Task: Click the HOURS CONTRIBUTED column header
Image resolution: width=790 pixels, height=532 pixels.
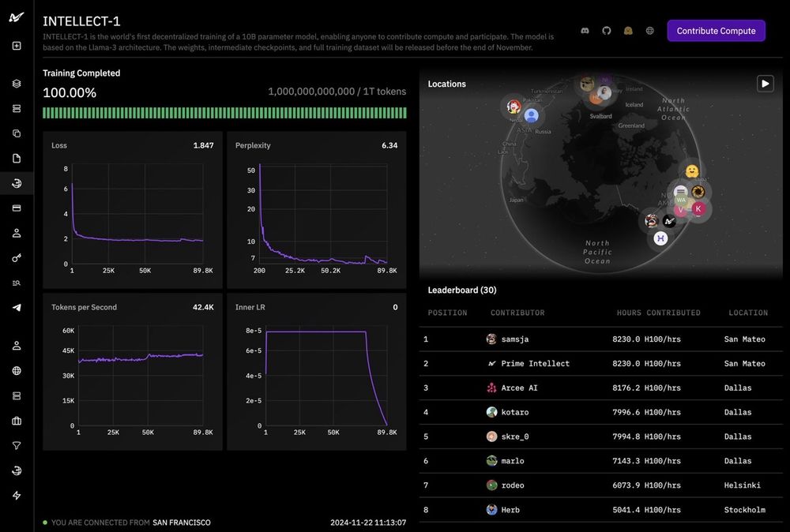Action: (659, 313)
